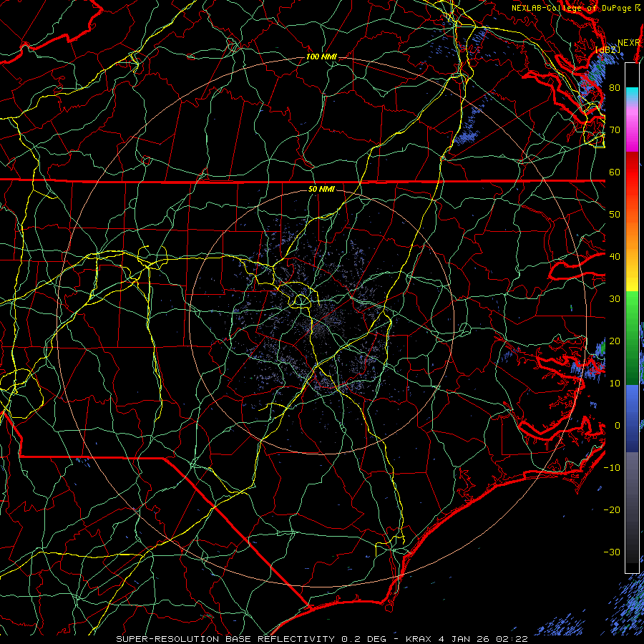The image size is (644, 644).
Task: Click the 50 NMI range ring label
Action: (321, 189)
